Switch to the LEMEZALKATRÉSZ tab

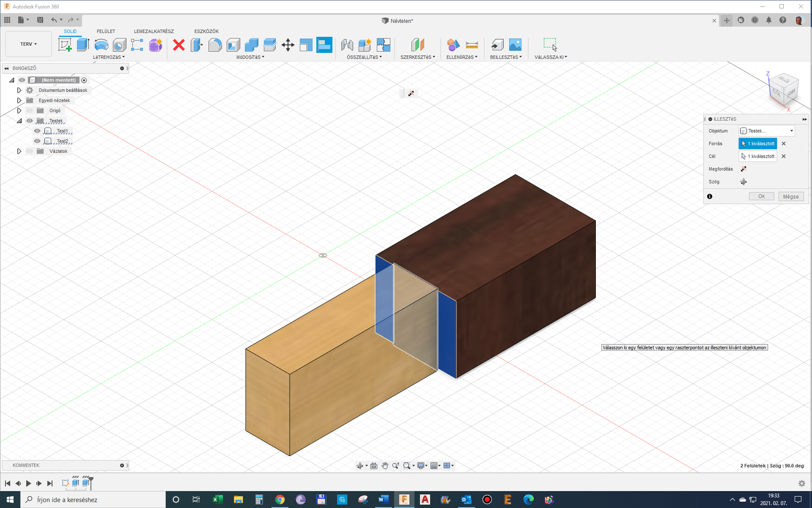(154, 32)
